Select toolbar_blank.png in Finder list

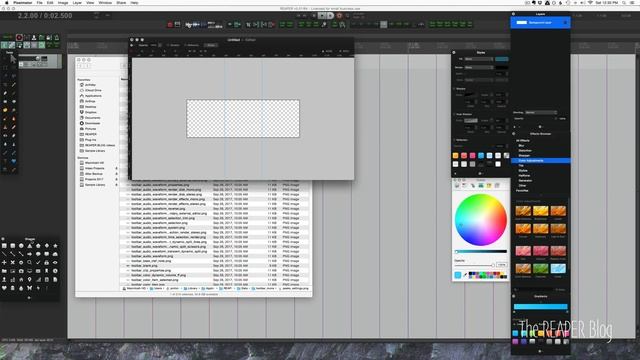tap(144, 265)
